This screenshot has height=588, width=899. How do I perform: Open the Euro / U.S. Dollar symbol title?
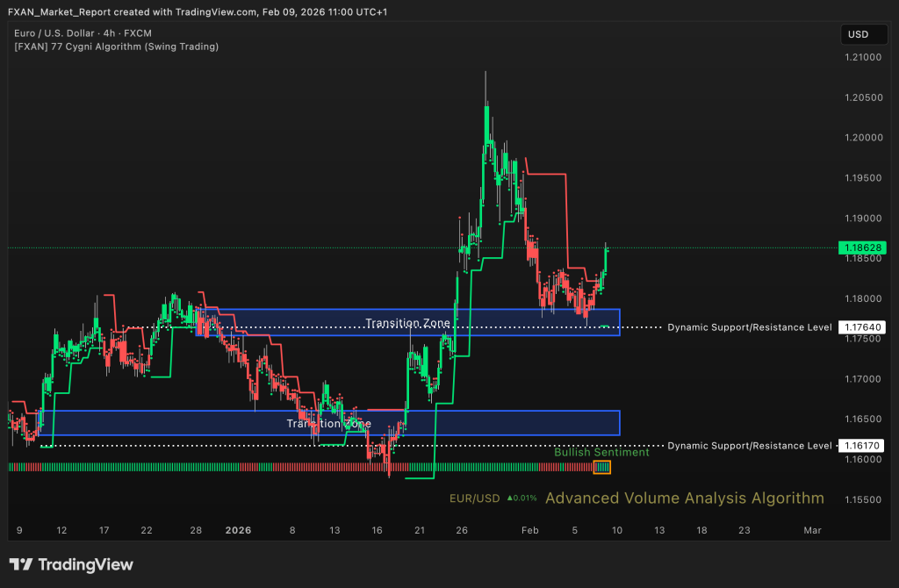82,33
